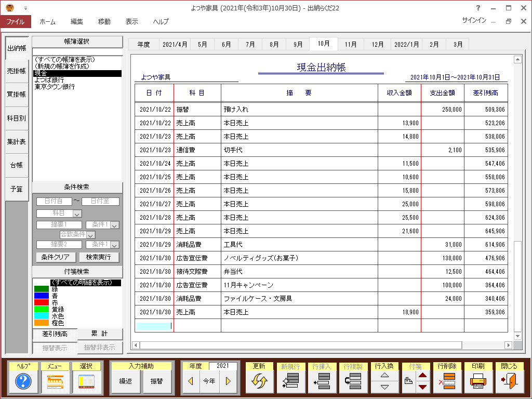Filter by green 緑 sticky color swatch
Image resolution: width=532 pixels, height=399 pixels.
click(42, 289)
